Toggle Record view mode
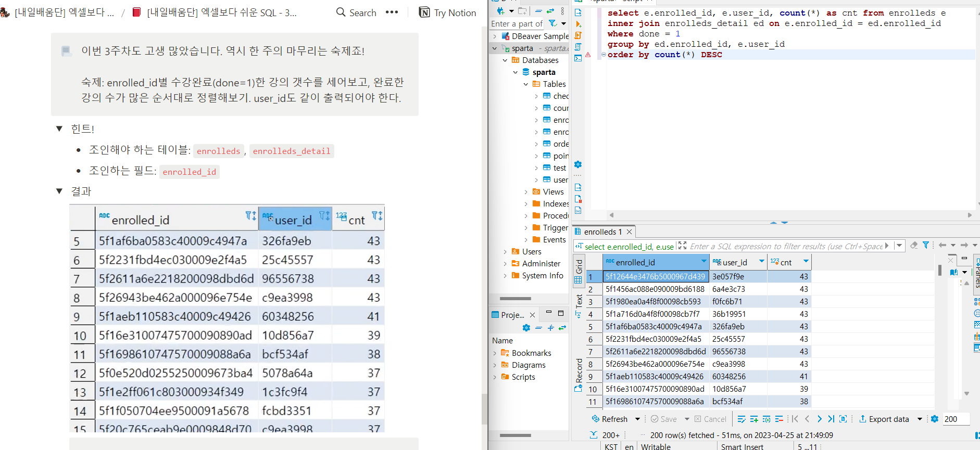Screen dimensions: 980x450 [579, 375]
